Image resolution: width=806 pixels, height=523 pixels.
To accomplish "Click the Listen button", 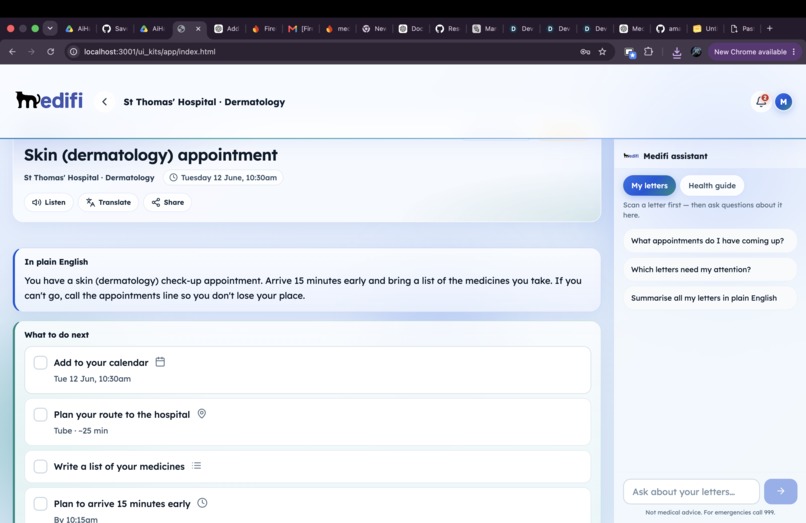I will tap(49, 202).
